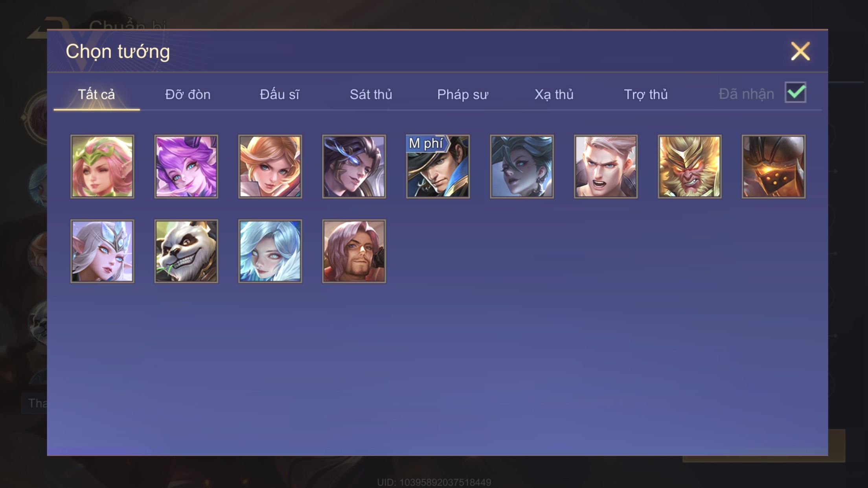Filter by the Pháp sư tab

coord(463,95)
